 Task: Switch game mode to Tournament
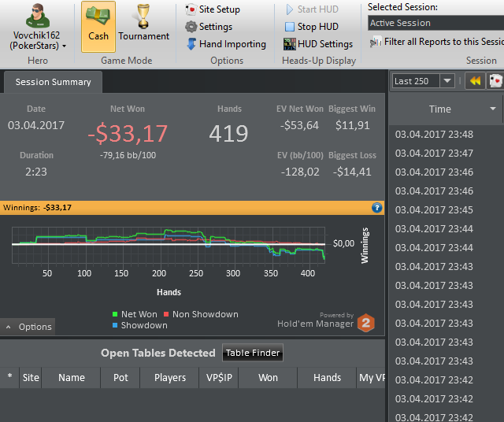pyautogui.click(x=143, y=23)
